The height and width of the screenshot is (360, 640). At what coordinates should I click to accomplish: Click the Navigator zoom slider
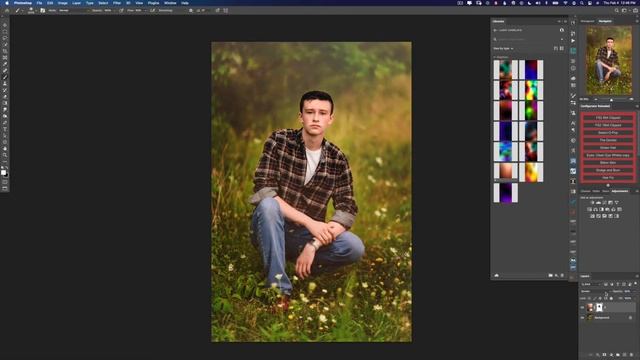coord(611,99)
